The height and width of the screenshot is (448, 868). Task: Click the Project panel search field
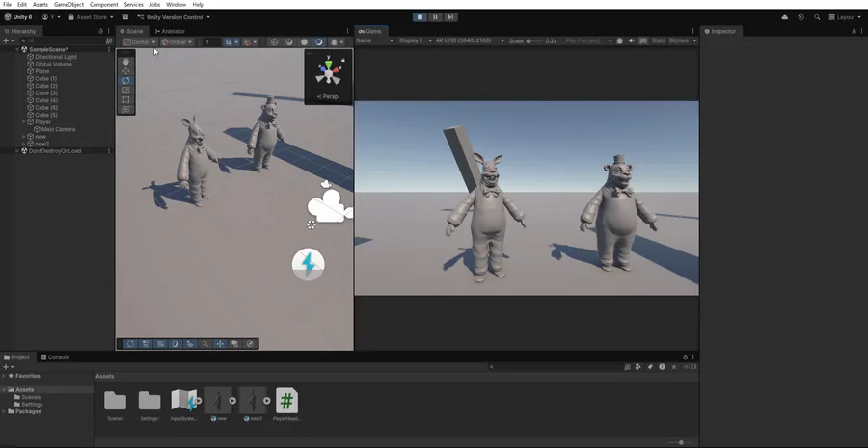555,367
